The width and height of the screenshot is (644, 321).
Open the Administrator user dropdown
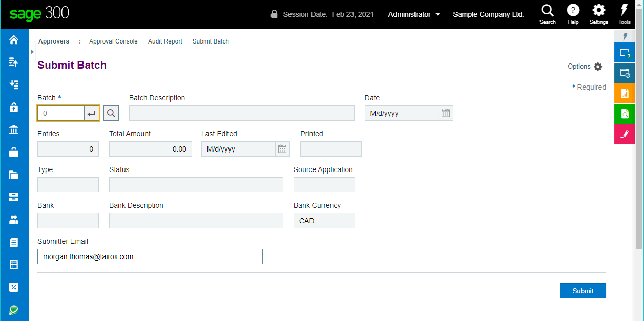(x=413, y=14)
